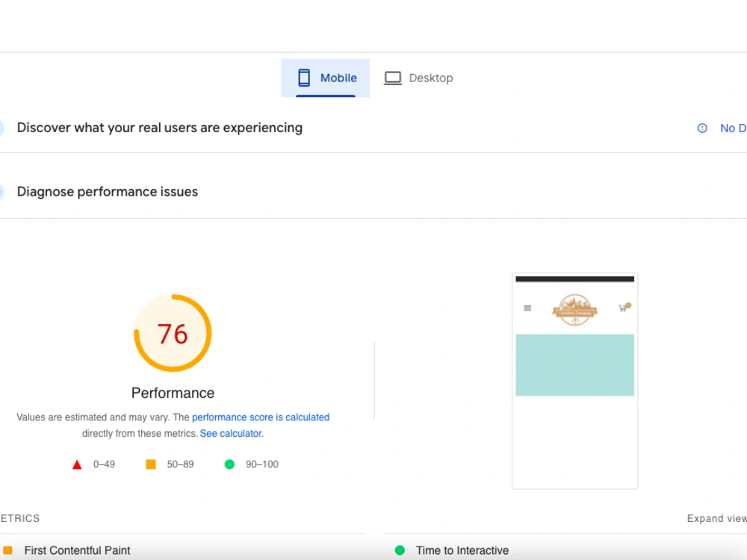
Task: Click the Time to Interactive metric
Action: (462, 550)
